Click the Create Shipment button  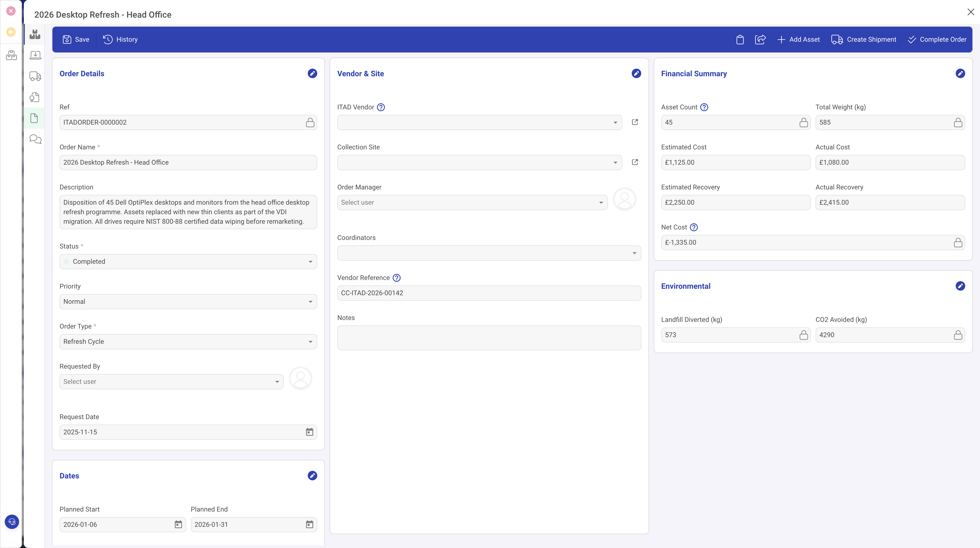[864, 39]
